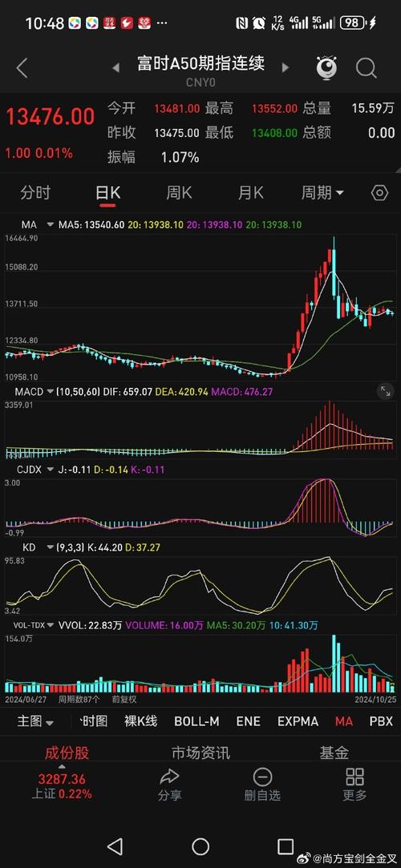Tap the battery indicator showing 98
The image size is (401, 868).
pos(353,22)
